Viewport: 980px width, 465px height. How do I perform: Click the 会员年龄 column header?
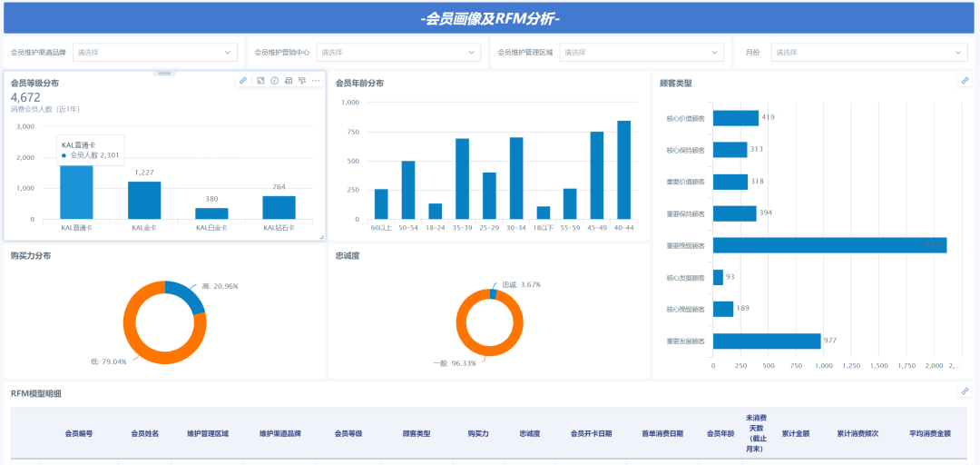click(x=720, y=433)
